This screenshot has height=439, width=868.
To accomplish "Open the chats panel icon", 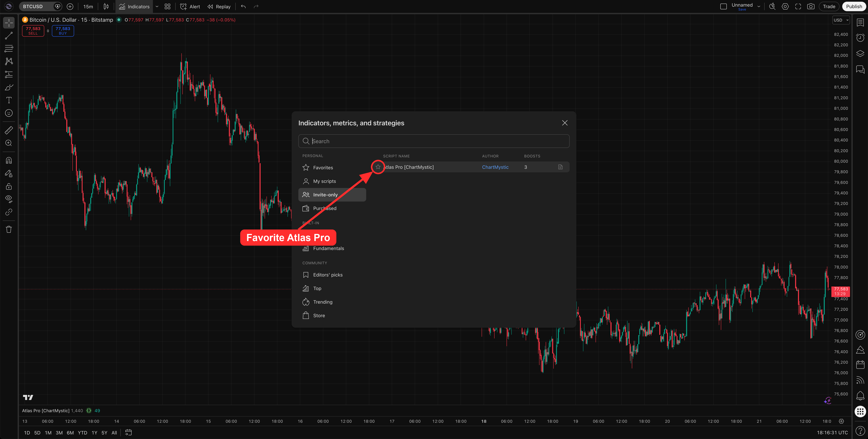I will (860, 69).
